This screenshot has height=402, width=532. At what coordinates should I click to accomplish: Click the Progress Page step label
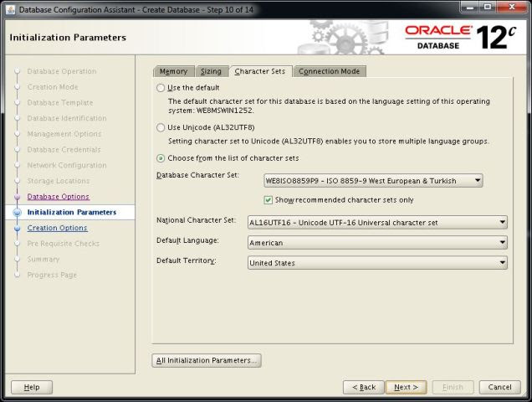click(52, 275)
